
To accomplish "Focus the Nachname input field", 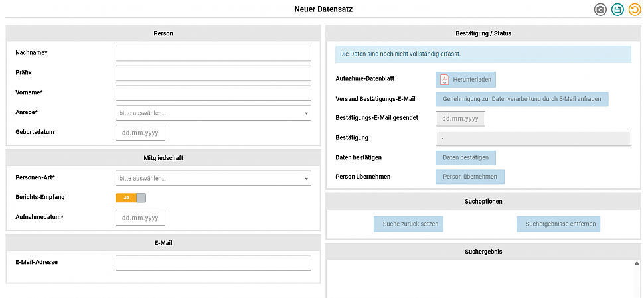I will pyautogui.click(x=212, y=53).
